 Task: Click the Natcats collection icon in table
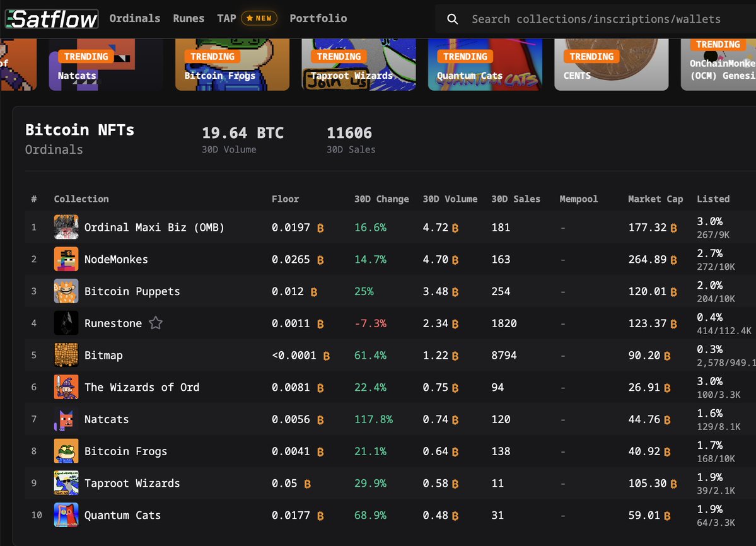(x=66, y=419)
